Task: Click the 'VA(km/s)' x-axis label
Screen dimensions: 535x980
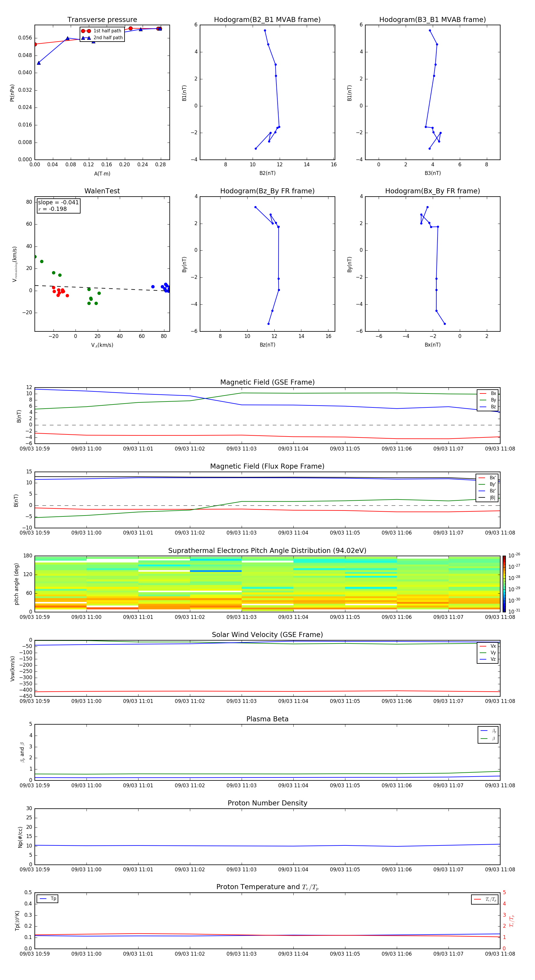Action: [x=102, y=345]
